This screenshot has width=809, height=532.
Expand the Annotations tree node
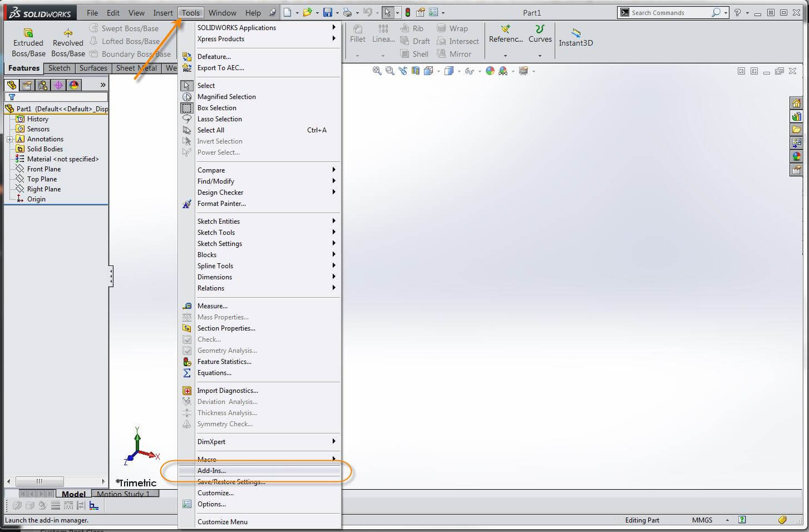point(11,139)
